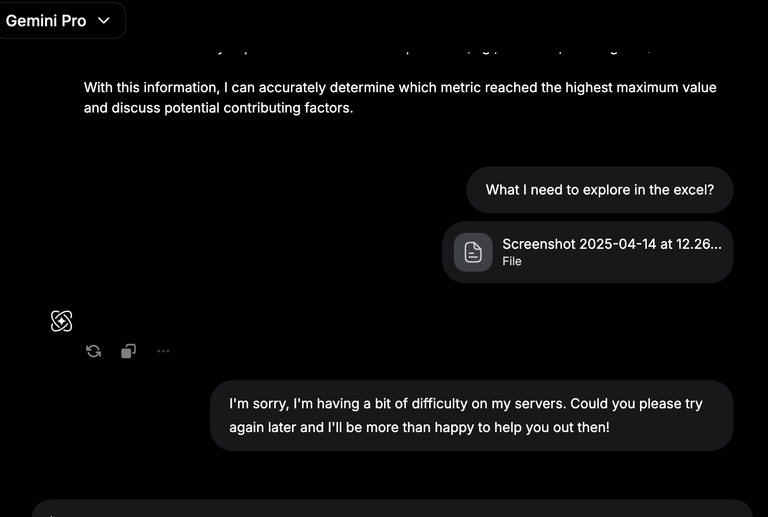The image size is (768, 517).
Task: Regenerate the assistant response
Action: point(93,351)
